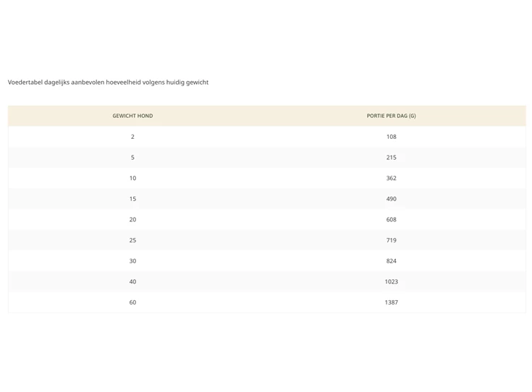
Task: Click the portion value 215
Action: [391, 157]
